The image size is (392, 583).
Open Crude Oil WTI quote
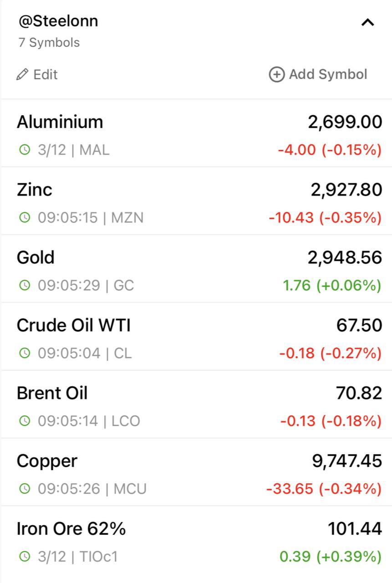tap(196, 337)
